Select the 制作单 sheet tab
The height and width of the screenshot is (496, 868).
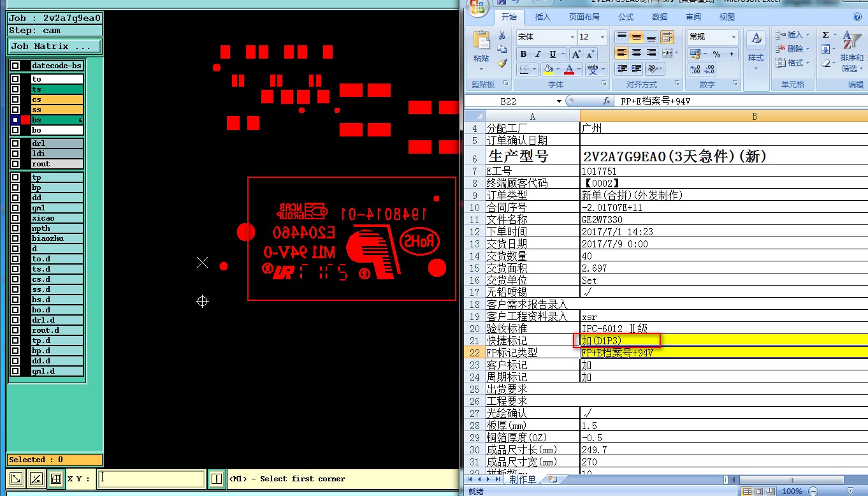point(523,479)
